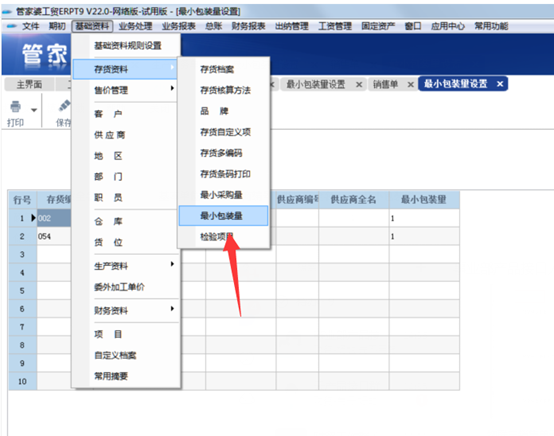Viewport: 554px width, 436px height.
Task: Open the 文件 menu
Action: (x=30, y=26)
